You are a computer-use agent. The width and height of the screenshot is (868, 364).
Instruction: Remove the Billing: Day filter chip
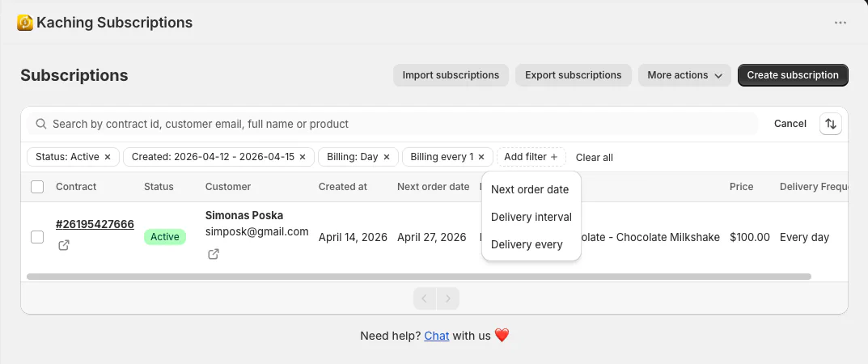[387, 157]
